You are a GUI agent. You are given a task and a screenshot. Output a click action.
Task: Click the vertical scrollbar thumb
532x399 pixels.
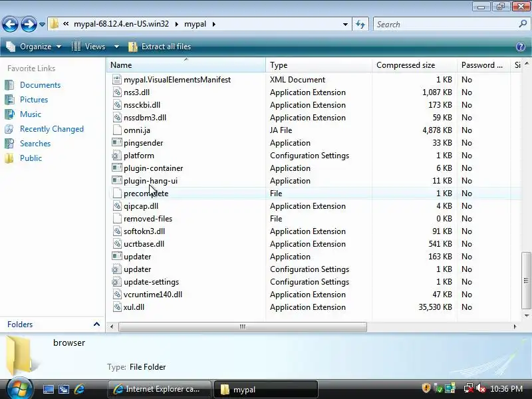tap(526, 281)
